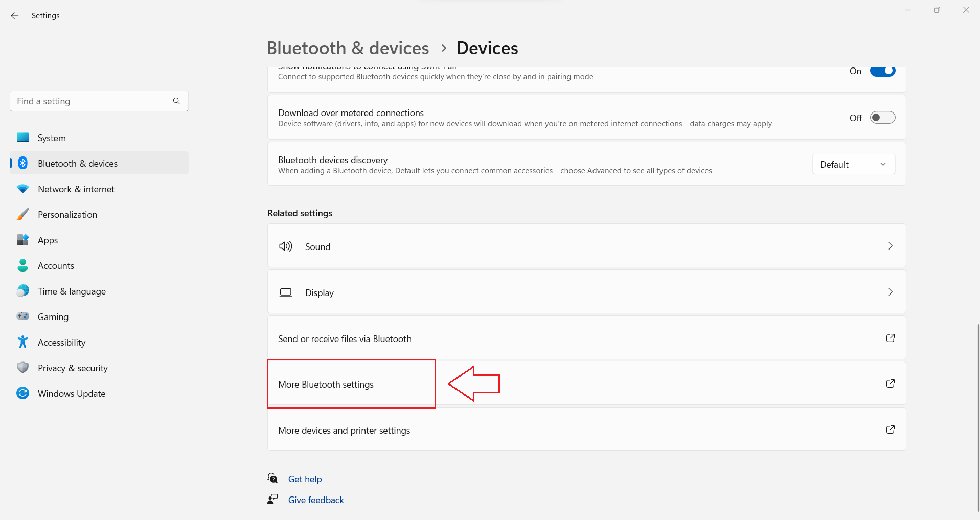The height and width of the screenshot is (520, 980).
Task: Click the Give feedback link
Action: point(315,500)
